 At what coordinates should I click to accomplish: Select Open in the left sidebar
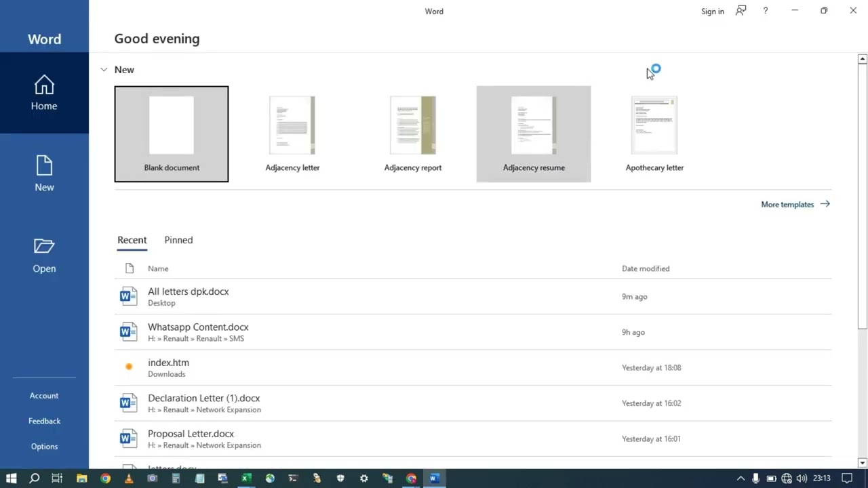coord(44,256)
